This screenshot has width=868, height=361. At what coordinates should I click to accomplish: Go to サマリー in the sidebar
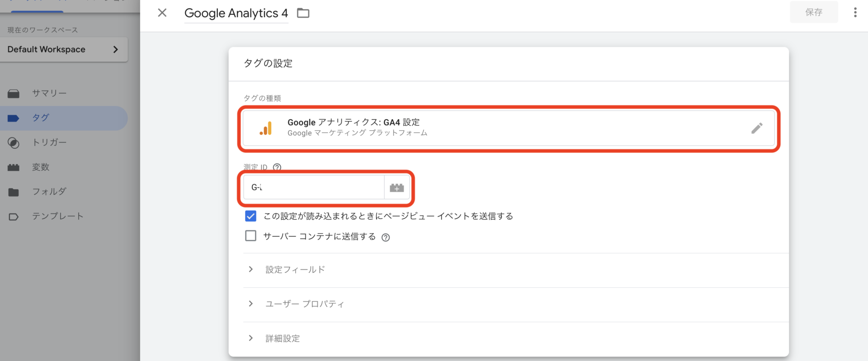pyautogui.click(x=64, y=94)
